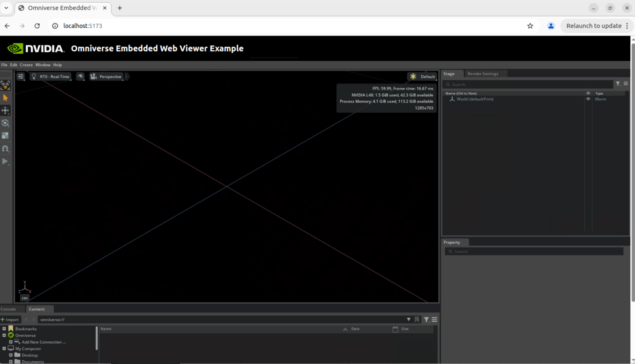Expand the Desktop folder node
Viewport: 635px width, 364px height.
11,355
